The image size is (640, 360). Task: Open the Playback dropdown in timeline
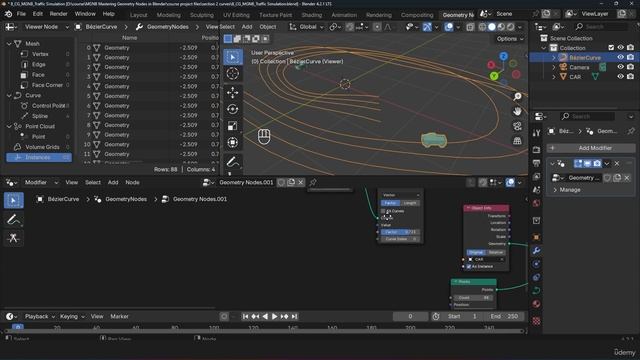[x=40, y=316]
